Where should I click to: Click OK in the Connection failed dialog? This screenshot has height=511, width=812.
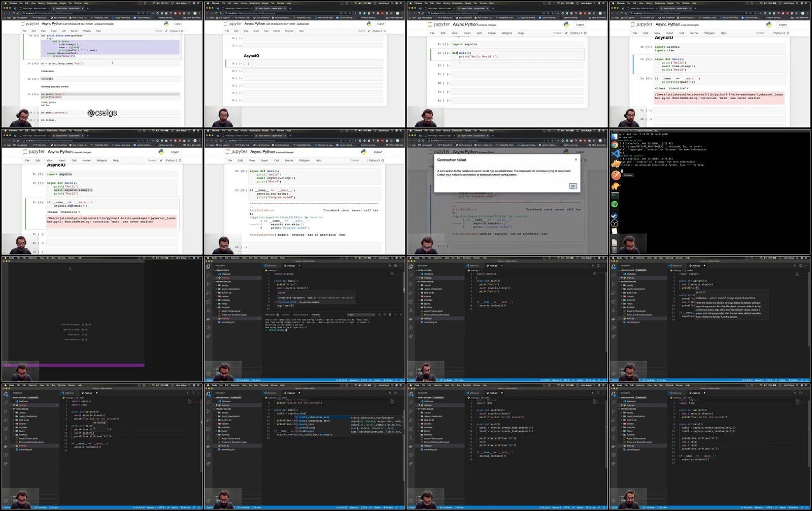572,186
